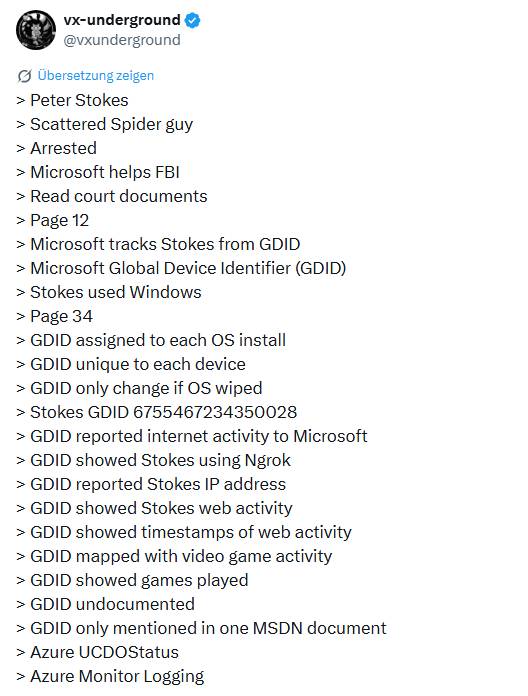This screenshot has height=696, width=528.
Task: Click the GDID number 6755467234350028
Action: tap(215, 412)
